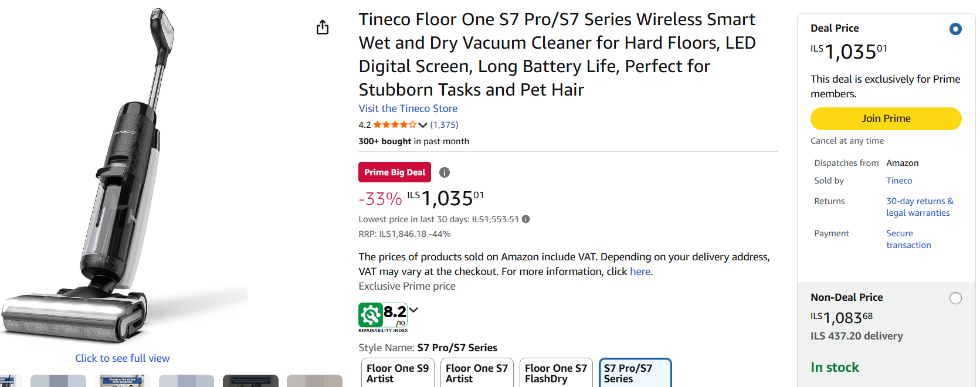Click info icon next to lowest price

[526, 219]
